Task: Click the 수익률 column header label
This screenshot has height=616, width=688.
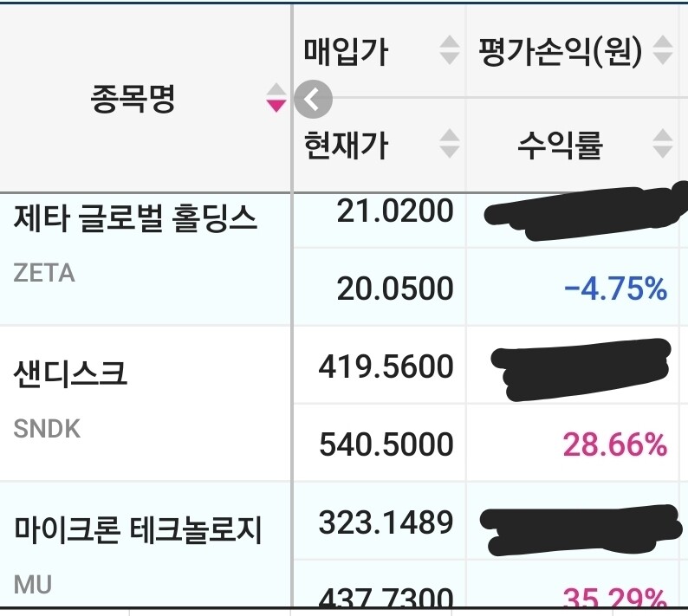Action: click(560, 145)
